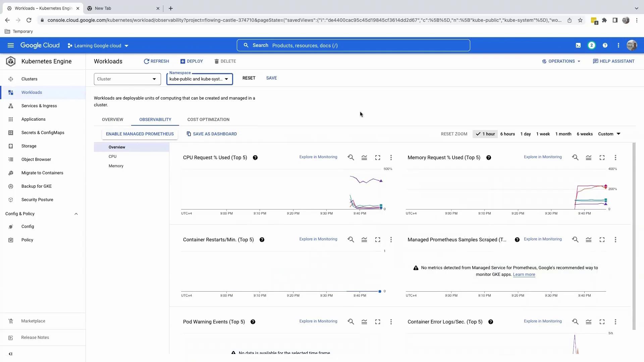Open more options on Managed Prometheus chart
The height and width of the screenshot is (362, 644).
pos(615,240)
